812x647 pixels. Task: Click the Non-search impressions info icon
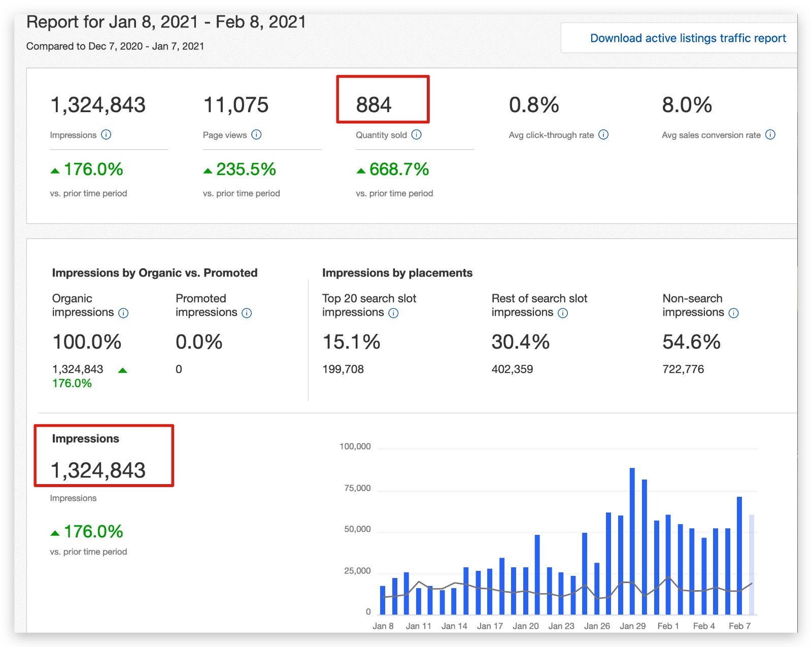(x=734, y=313)
